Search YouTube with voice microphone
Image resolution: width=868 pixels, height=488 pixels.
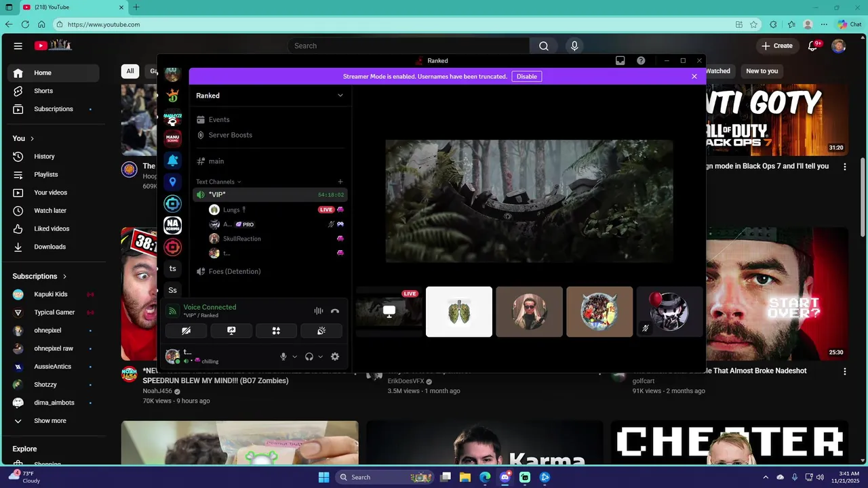tap(574, 46)
